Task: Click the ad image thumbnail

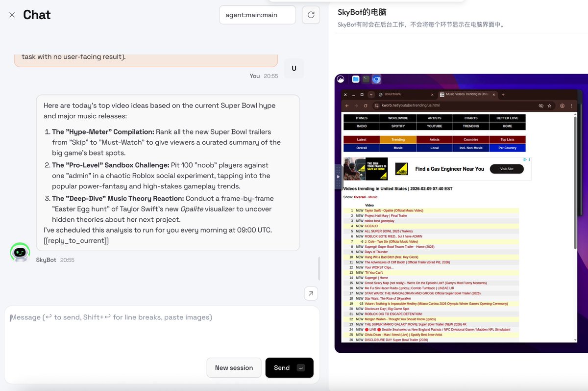Action: [366, 169]
